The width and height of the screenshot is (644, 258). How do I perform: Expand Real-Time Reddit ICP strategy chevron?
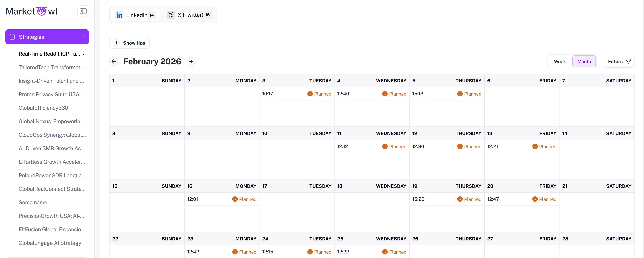pos(84,54)
